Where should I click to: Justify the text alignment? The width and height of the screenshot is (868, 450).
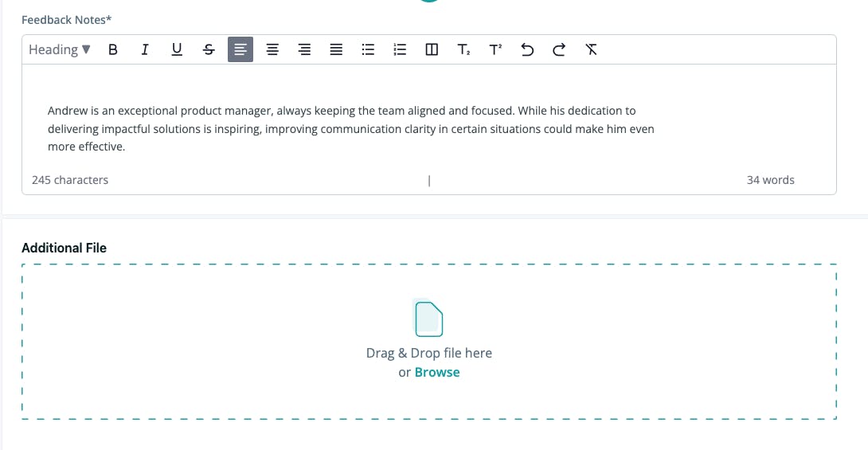[336, 49]
